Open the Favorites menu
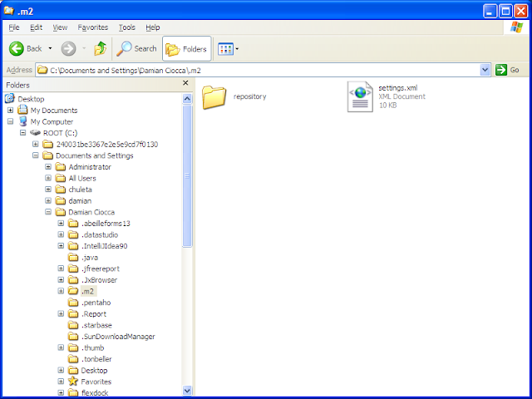This screenshot has width=532, height=399. click(92, 27)
